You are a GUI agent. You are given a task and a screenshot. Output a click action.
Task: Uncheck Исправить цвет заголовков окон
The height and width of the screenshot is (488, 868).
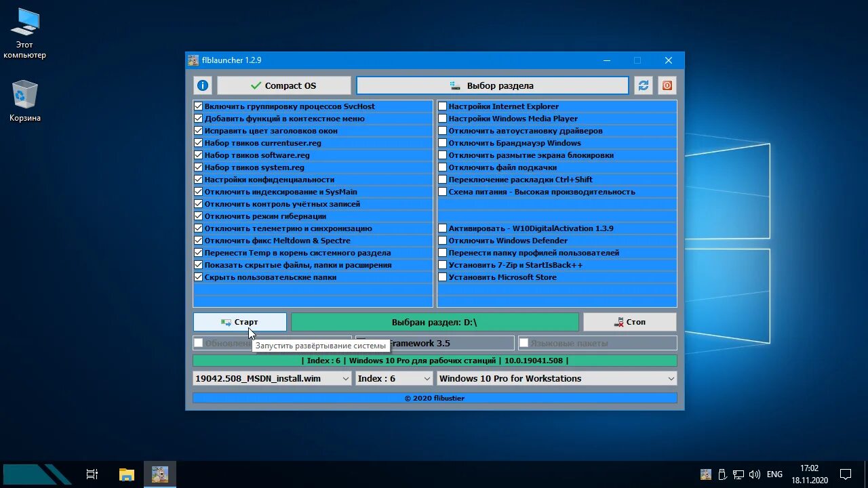point(199,131)
